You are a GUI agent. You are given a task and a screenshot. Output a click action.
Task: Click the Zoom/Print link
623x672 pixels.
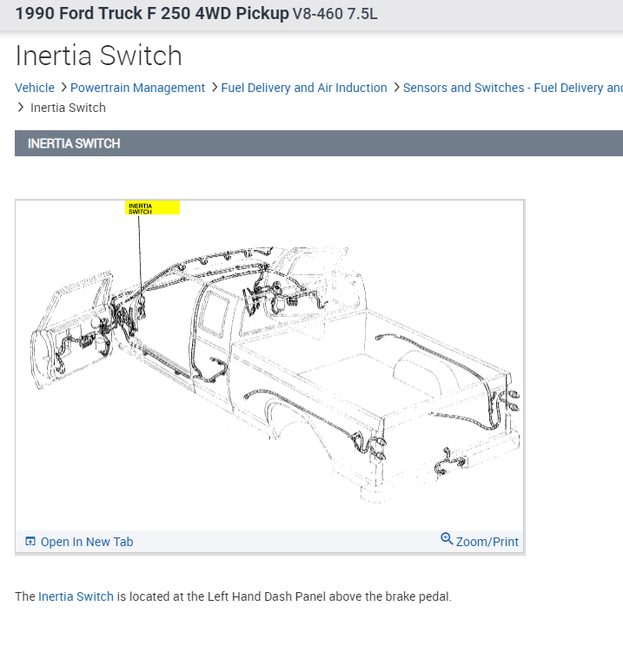click(487, 542)
